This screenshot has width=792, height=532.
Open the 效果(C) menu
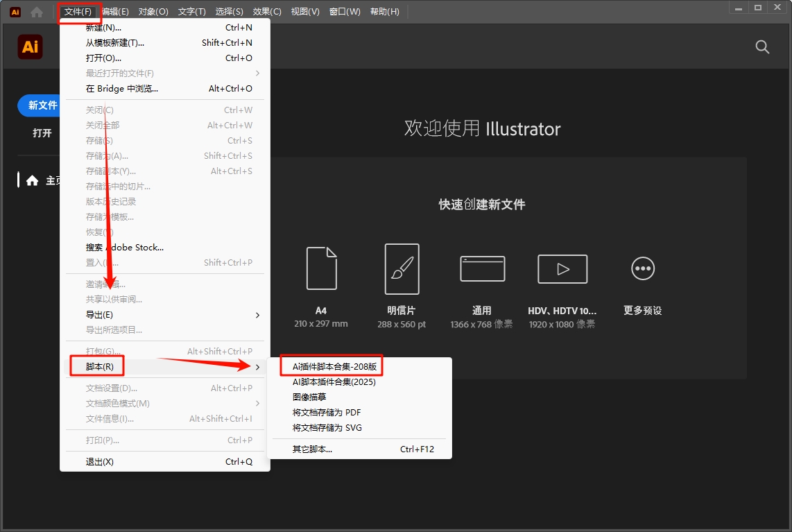pyautogui.click(x=266, y=11)
